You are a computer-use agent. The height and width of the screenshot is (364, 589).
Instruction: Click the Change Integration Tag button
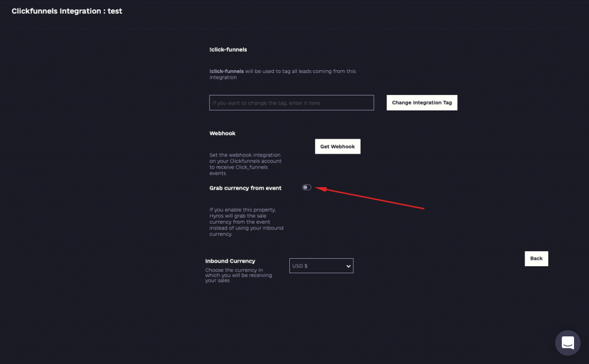click(422, 102)
